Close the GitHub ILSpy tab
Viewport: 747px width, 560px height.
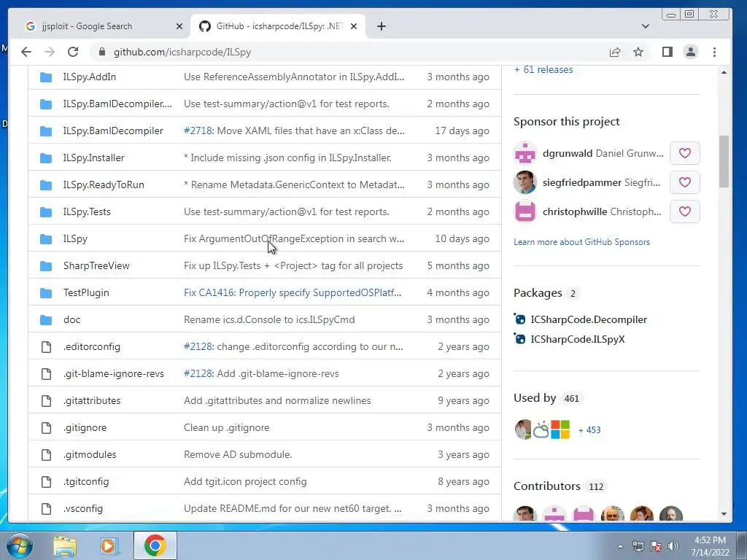point(354,26)
